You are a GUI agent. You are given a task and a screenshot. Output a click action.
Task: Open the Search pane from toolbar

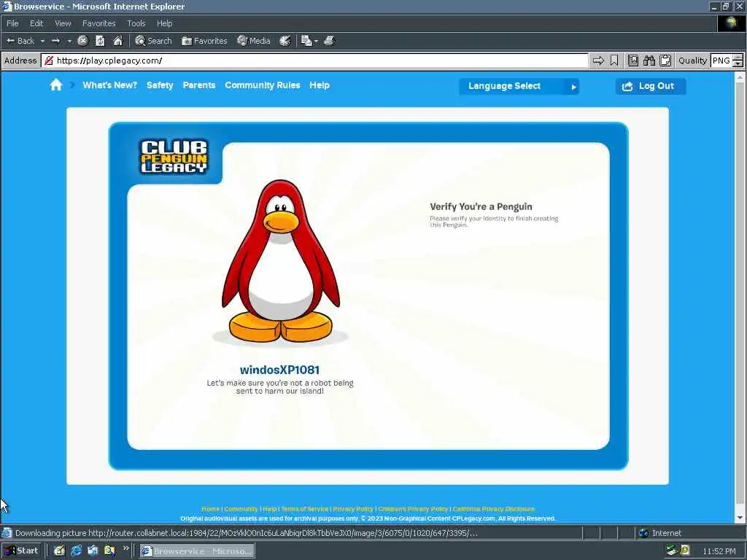coord(153,41)
